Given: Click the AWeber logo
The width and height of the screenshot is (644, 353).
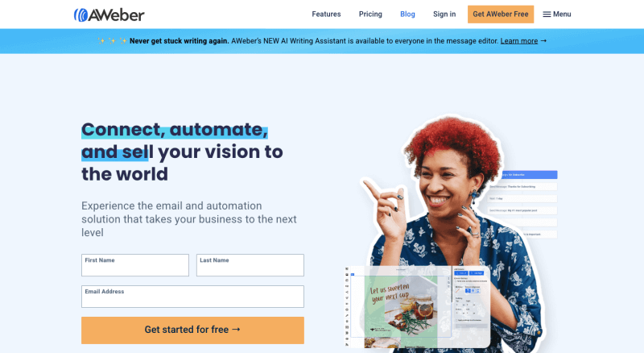Looking at the screenshot, I should click(109, 15).
